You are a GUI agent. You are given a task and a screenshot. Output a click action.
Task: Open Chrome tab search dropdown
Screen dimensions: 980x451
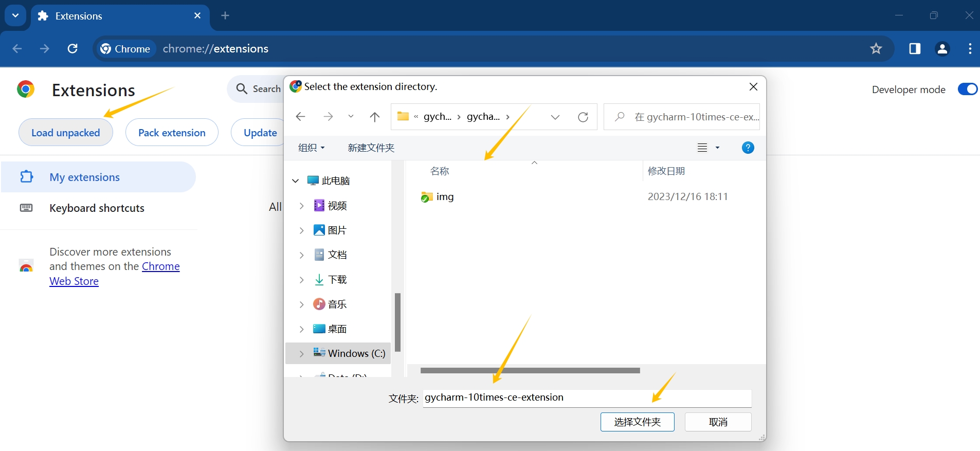click(x=15, y=15)
